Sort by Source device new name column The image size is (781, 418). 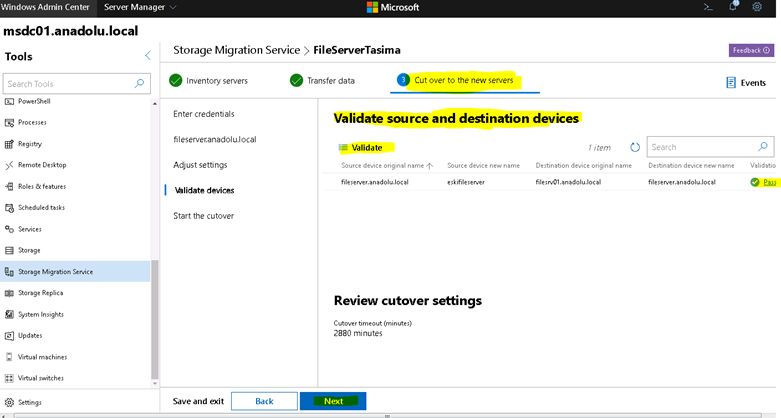coord(483,165)
